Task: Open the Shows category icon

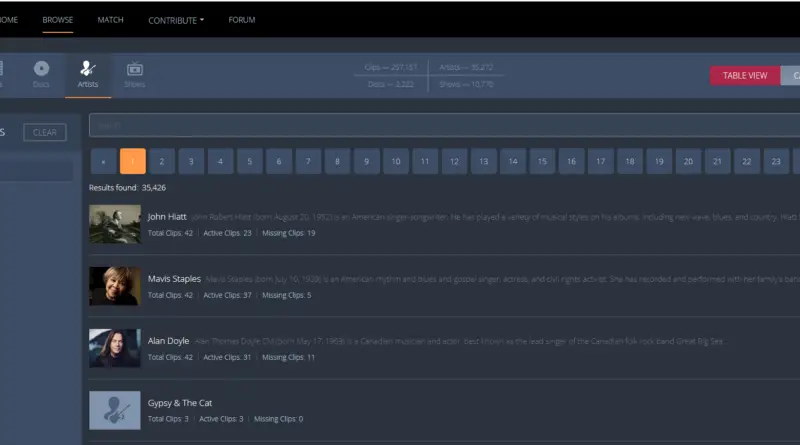Action: tap(135, 75)
